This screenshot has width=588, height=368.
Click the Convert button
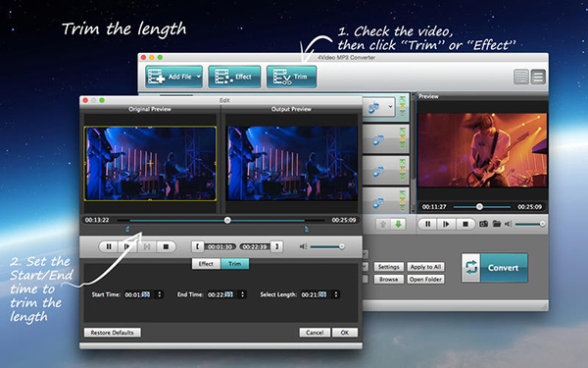(494, 268)
